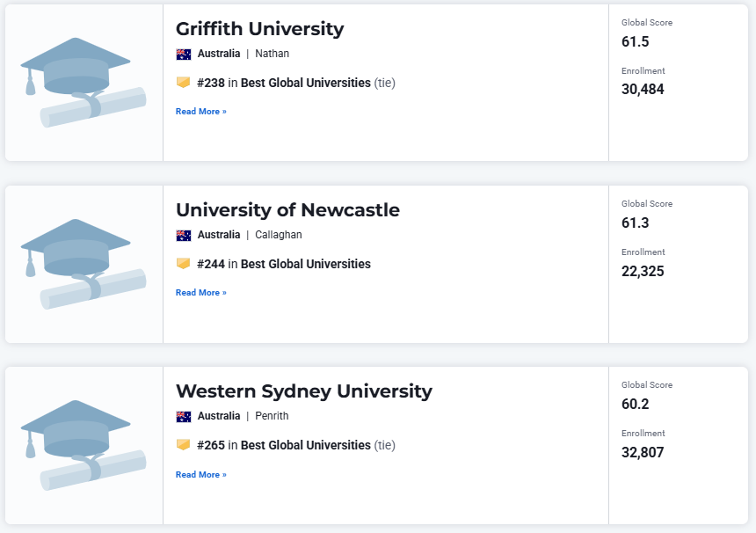The width and height of the screenshot is (756, 533).
Task: Click the Western Sydney University graduation cap icon
Action: (x=83, y=445)
